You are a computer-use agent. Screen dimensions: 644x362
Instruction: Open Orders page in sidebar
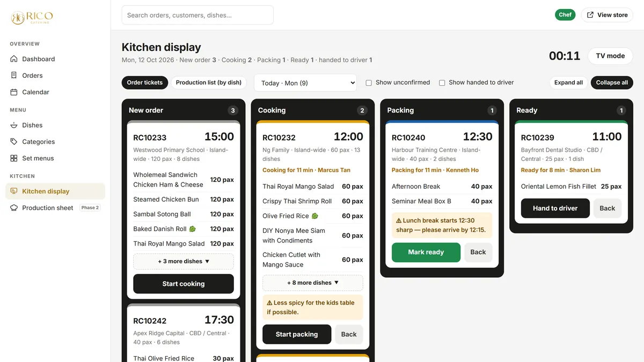tap(55, 76)
